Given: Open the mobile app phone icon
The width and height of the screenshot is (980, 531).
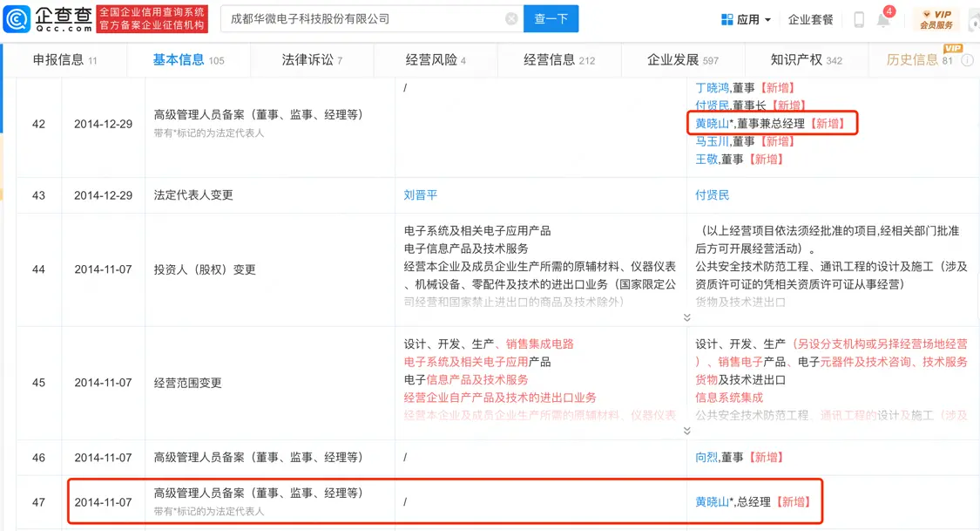Looking at the screenshot, I should coord(859,19).
